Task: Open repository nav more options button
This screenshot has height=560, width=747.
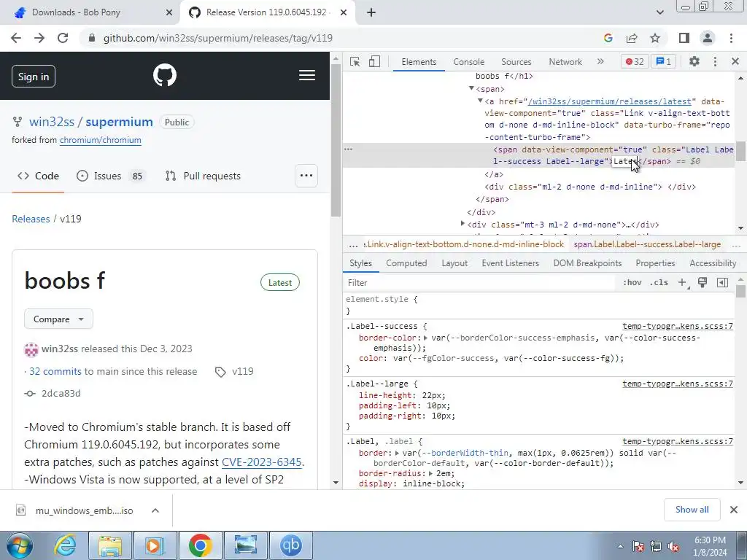Action: click(x=306, y=176)
